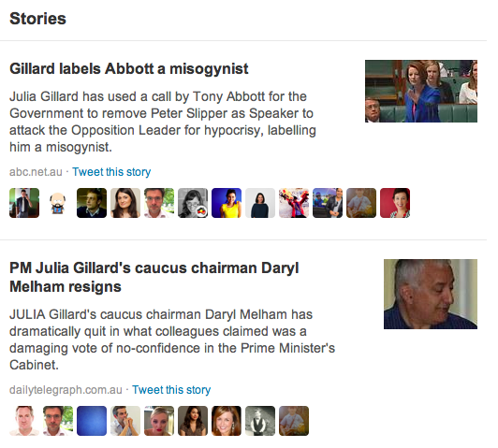Click the woman in yellow dress avatar
The image size is (498, 448).
227,203
